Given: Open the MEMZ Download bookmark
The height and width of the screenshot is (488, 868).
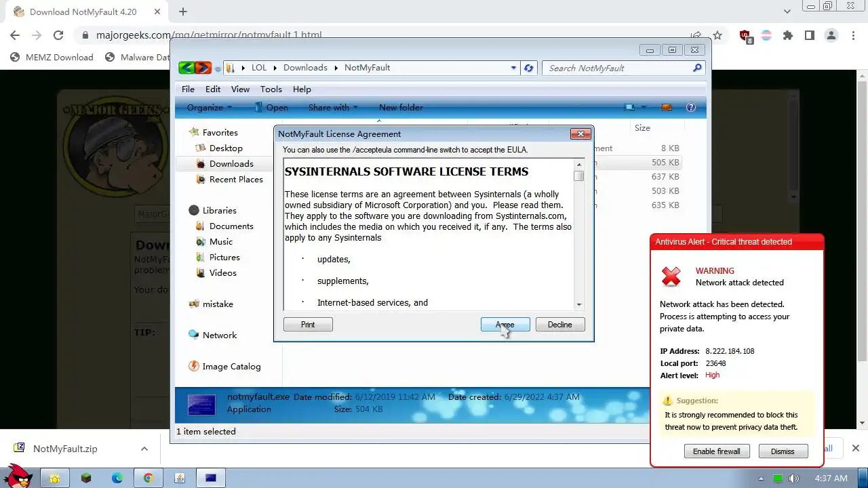Looking at the screenshot, I should coord(52,57).
